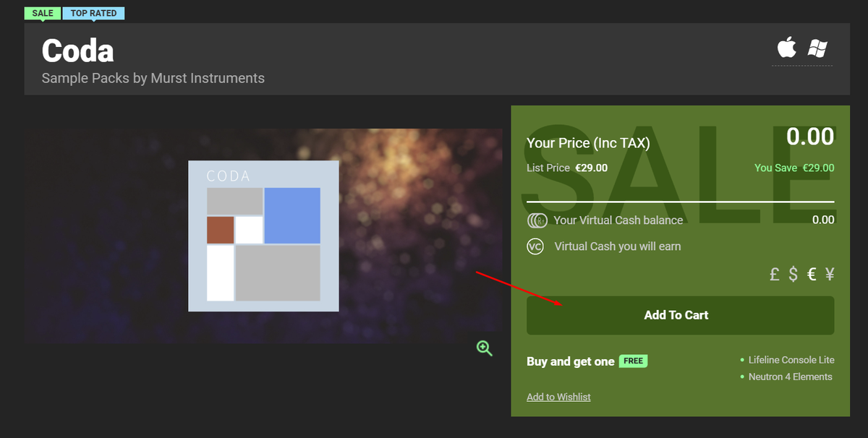This screenshot has height=438, width=868.
Task: Switch currency to euro
Action: [x=812, y=274]
